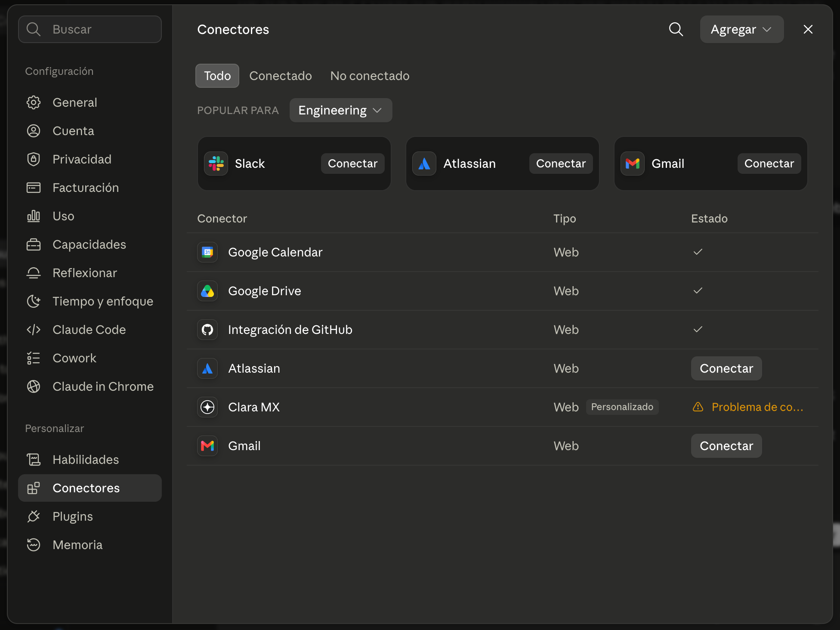Viewport: 840px width, 630px height.
Task: Expand the Engineering dropdown next to Popular para
Action: 341,110
